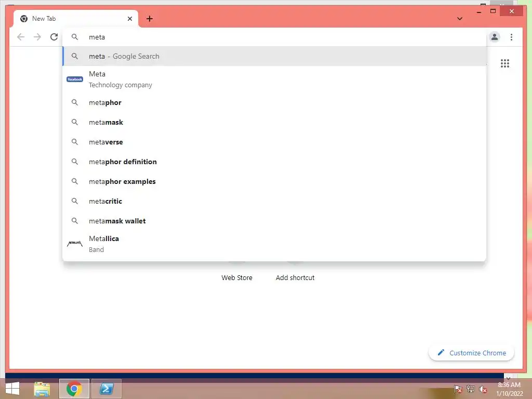Click the browser forward arrow
532x399 pixels.
37,37
